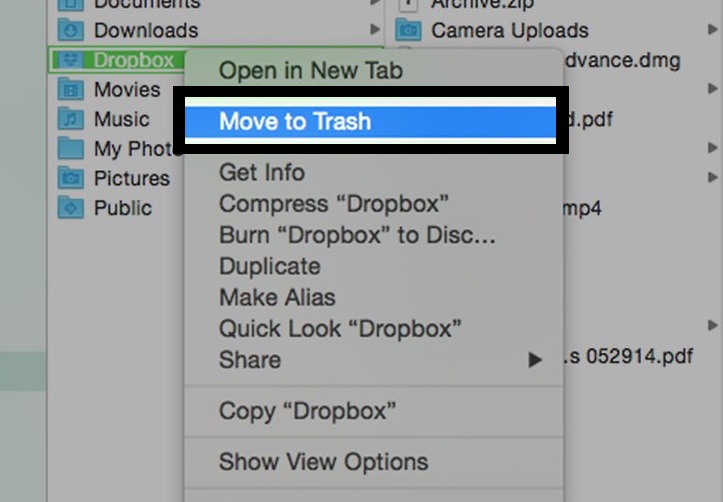The image size is (723, 502).
Task: Select the Downloads folder icon
Action: click(x=71, y=30)
